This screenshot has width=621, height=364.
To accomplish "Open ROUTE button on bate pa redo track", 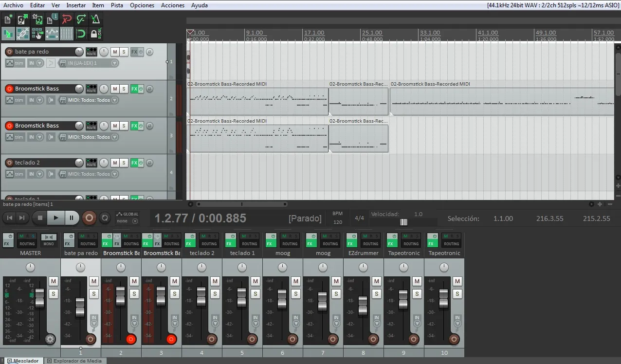I will pos(91,52).
